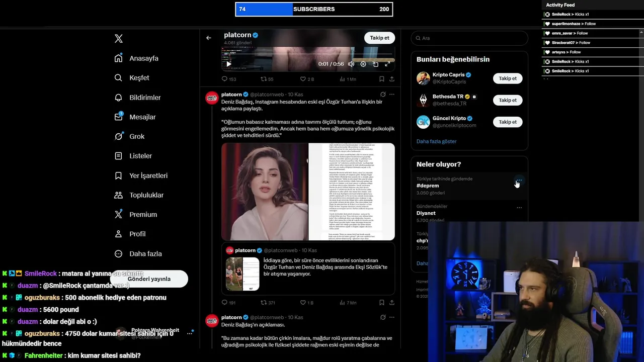
Task: View analytics showing 1 Mn views
Action: pos(348,79)
